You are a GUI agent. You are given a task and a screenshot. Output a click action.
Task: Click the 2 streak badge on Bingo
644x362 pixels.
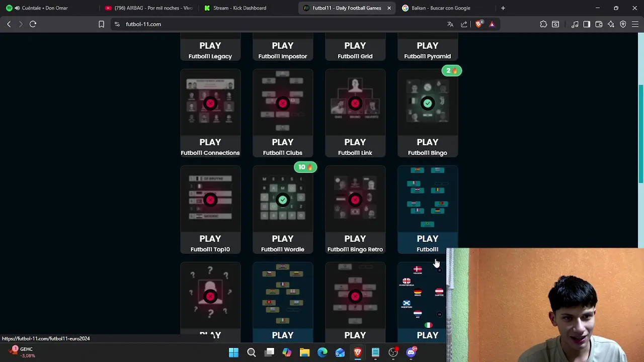pyautogui.click(x=451, y=71)
